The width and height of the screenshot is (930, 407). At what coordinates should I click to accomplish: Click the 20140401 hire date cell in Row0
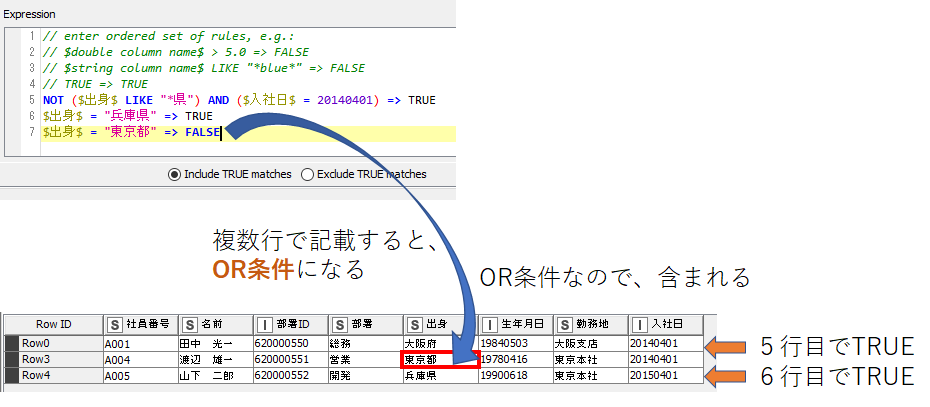click(x=666, y=343)
